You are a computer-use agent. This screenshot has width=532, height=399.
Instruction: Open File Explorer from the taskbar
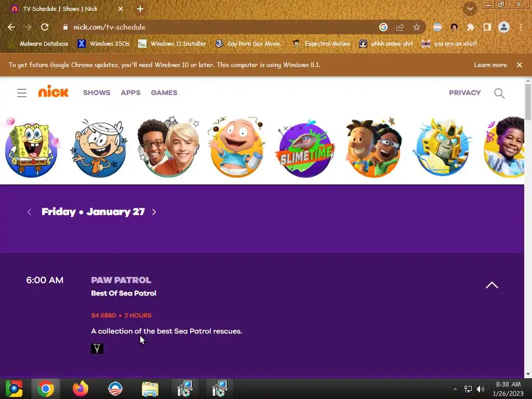[150, 389]
